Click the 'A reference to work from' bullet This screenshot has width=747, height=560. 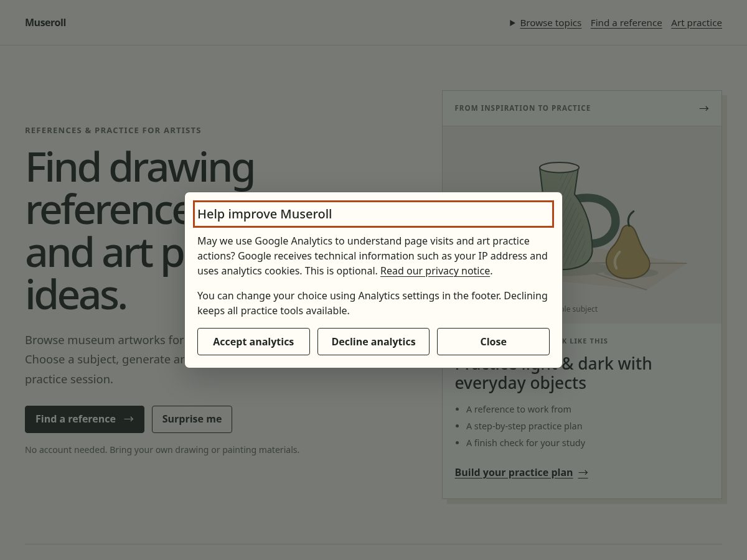(519, 409)
